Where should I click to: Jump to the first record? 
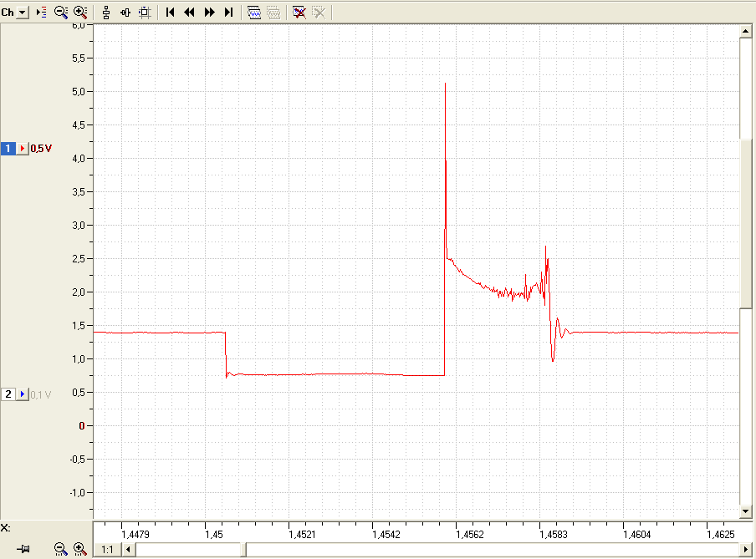(x=170, y=13)
